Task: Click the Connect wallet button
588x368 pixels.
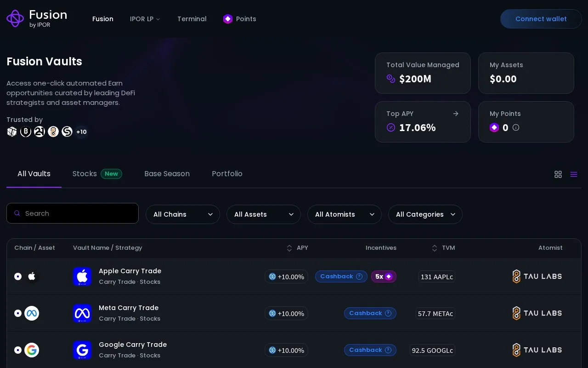Action: (541, 19)
